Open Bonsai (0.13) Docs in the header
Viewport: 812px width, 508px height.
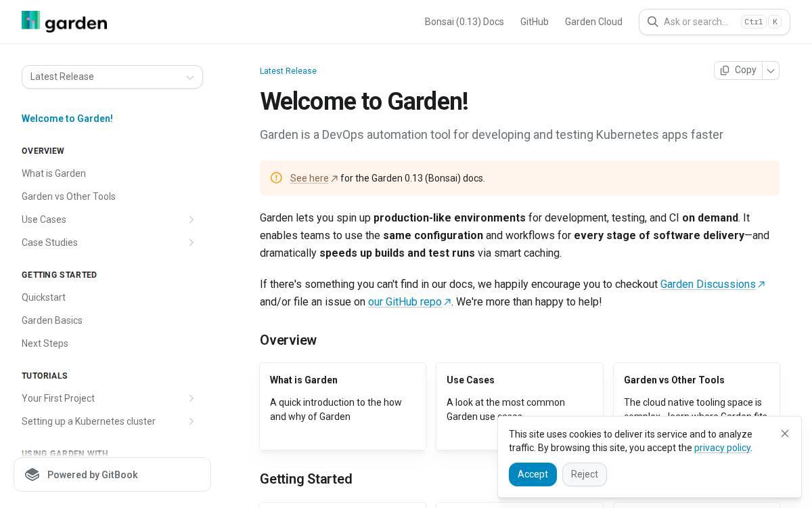click(x=464, y=22)
